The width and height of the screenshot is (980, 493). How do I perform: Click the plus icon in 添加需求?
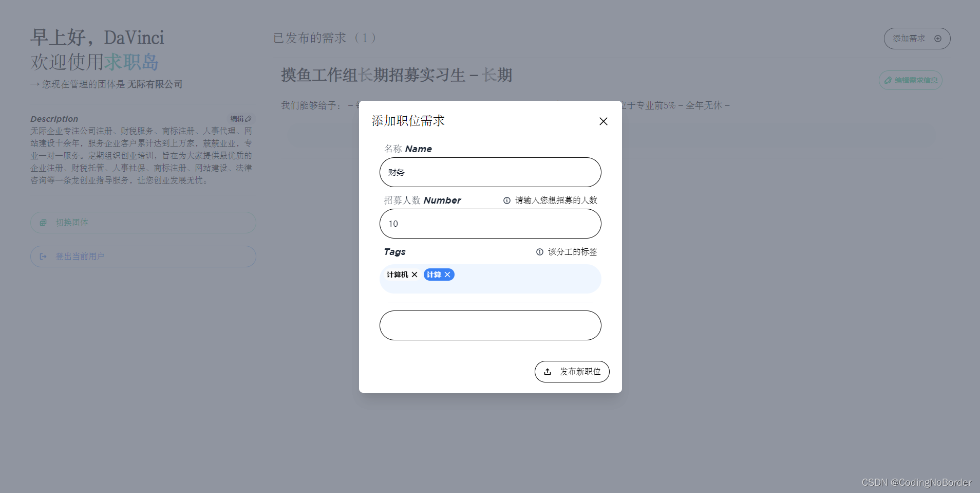[938, 39]
